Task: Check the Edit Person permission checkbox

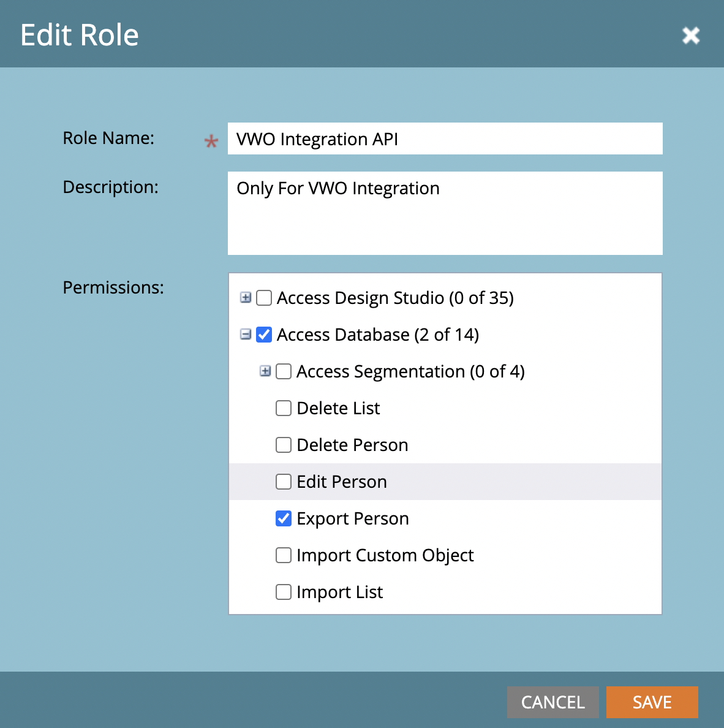Action: click(284, 482)
